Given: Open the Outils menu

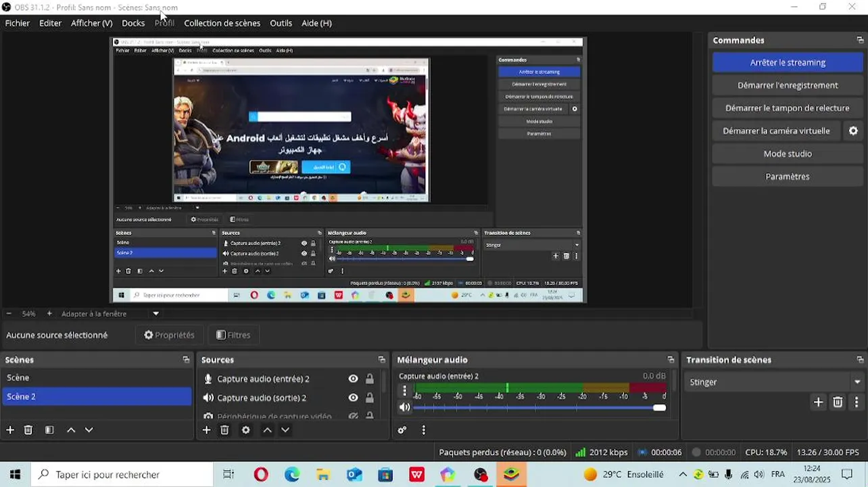Looking at the screenshot, I should pyautogui.click(x=281, y=23).
